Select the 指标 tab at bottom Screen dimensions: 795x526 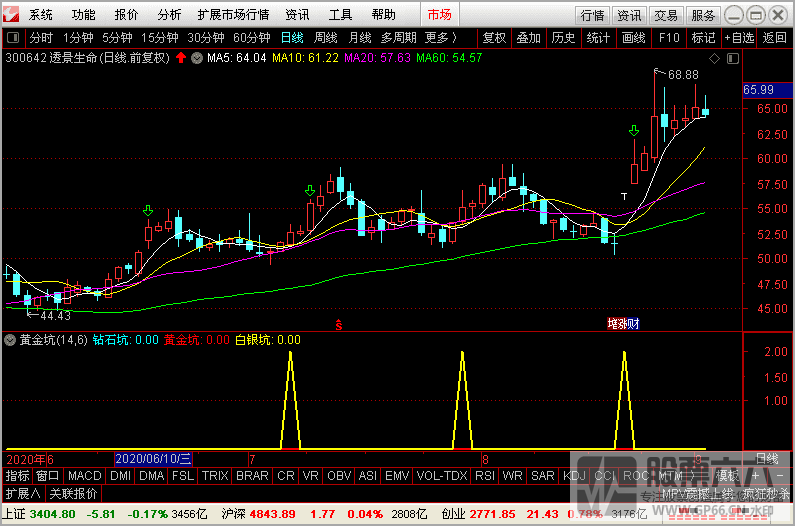point(18,476)
